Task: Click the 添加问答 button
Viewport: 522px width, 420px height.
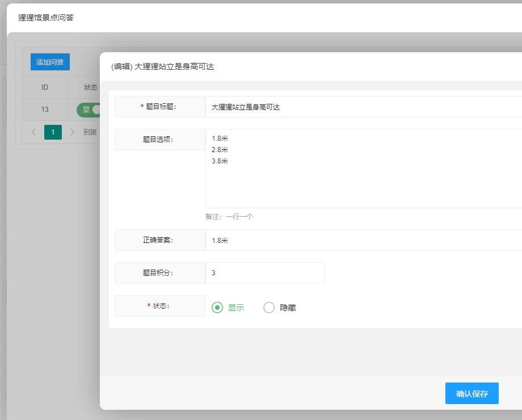Action: coord(50,62)
